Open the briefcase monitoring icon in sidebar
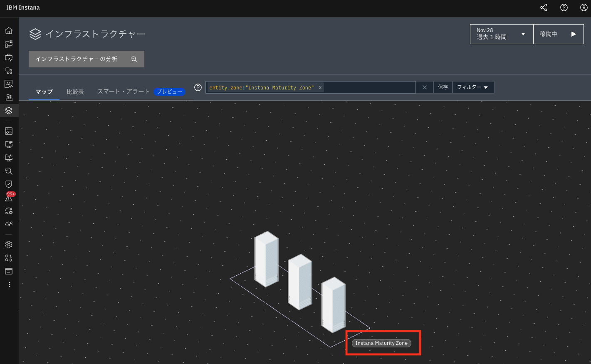 [9, 57]
